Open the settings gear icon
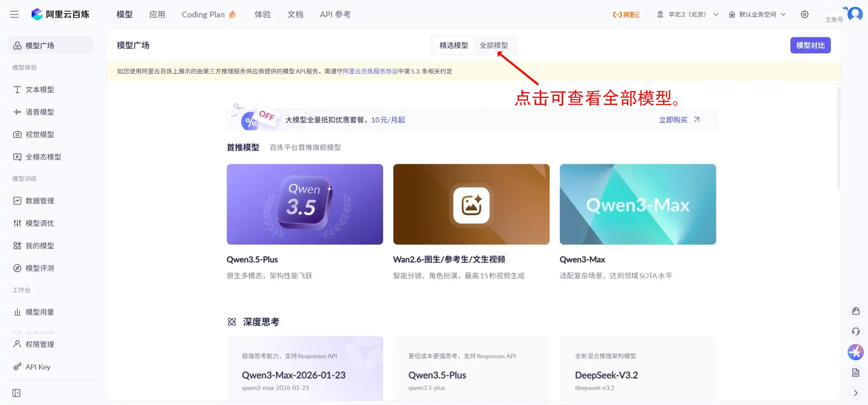Screen dimensions: 868x405 click(x=804, y=14)
